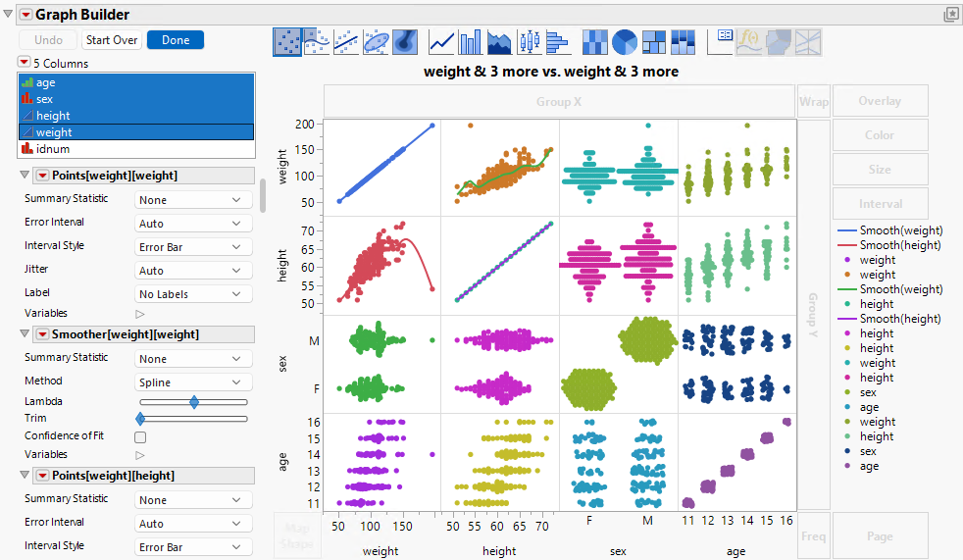Pick the Box Plot icon

click(530, 41)
